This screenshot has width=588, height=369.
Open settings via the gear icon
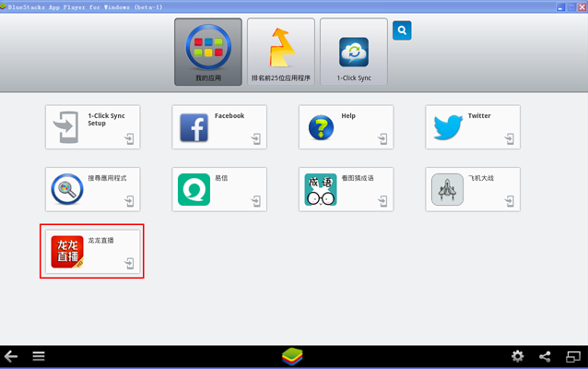pyautogui.click(x=518, y=356)
